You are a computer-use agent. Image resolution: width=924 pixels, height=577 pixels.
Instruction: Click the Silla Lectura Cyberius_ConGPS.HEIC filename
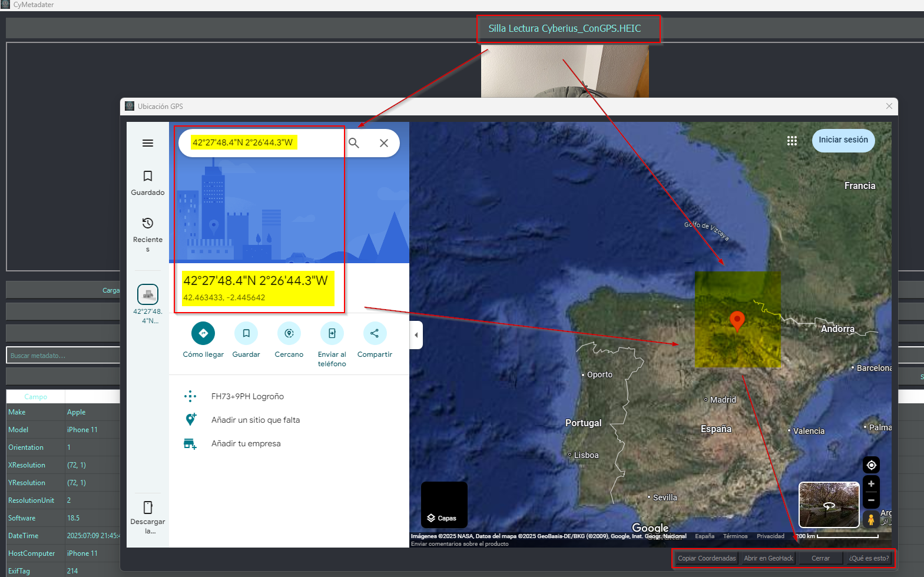(564, 28)
